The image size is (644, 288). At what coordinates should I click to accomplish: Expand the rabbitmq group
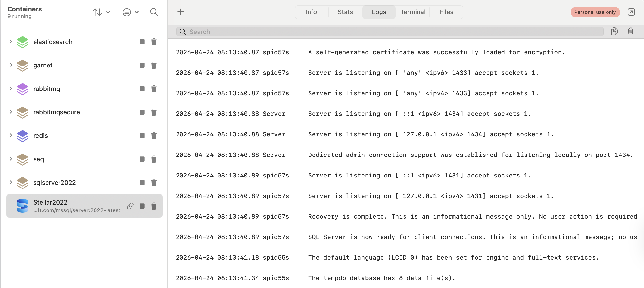point(11,88)
